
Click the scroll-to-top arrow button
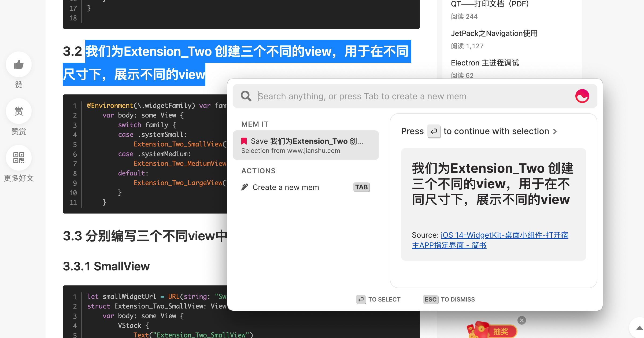639,328
